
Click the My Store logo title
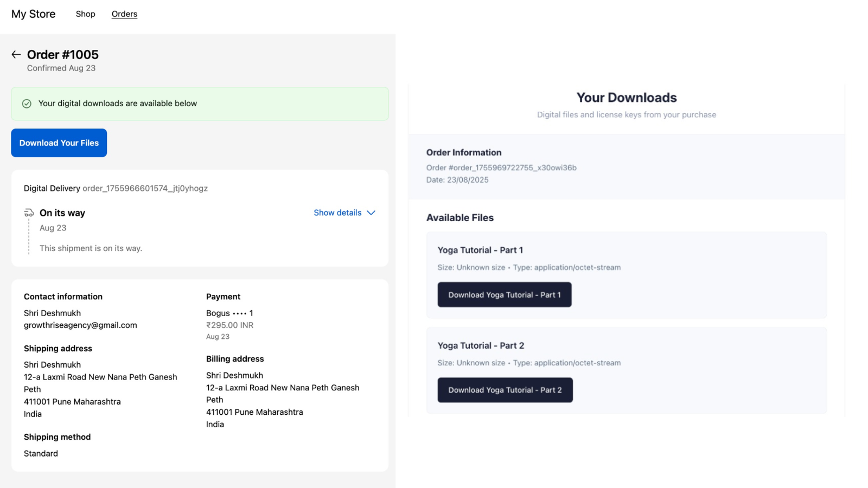pos(33,14)
